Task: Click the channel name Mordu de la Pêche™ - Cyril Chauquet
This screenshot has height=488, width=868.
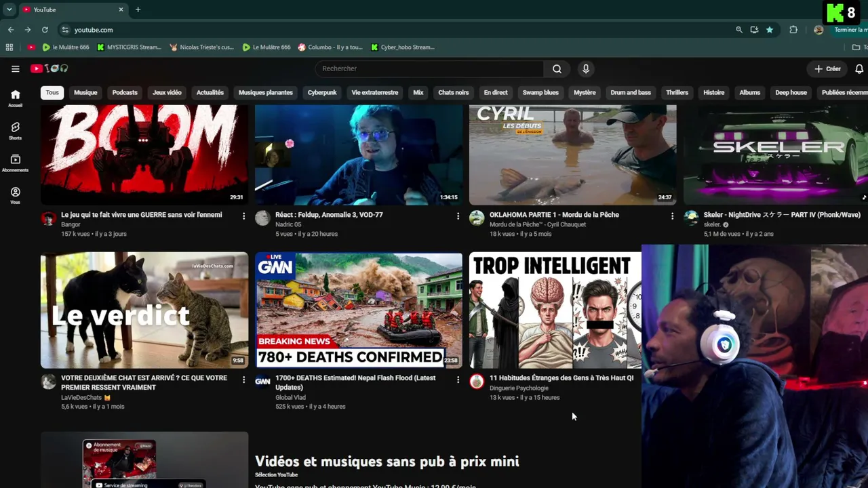Action: coord(538,225)
